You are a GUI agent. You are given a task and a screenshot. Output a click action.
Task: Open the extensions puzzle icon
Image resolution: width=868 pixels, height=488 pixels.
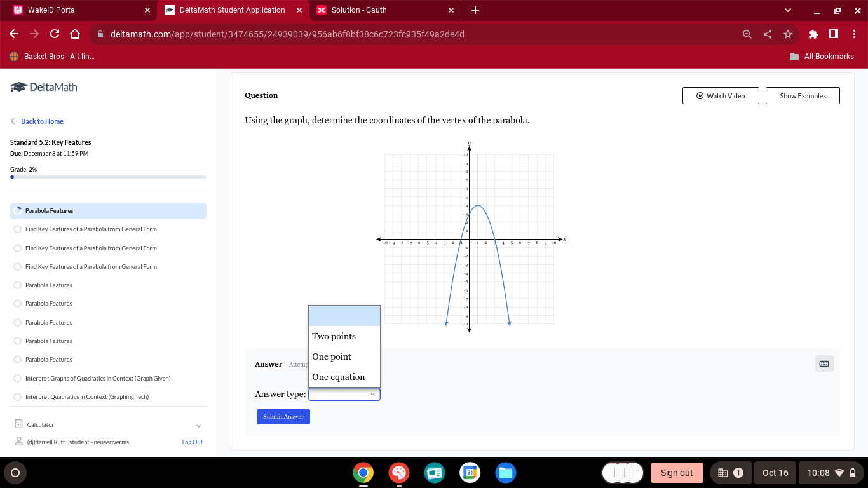pyautogui.click(x=813, y=34)
